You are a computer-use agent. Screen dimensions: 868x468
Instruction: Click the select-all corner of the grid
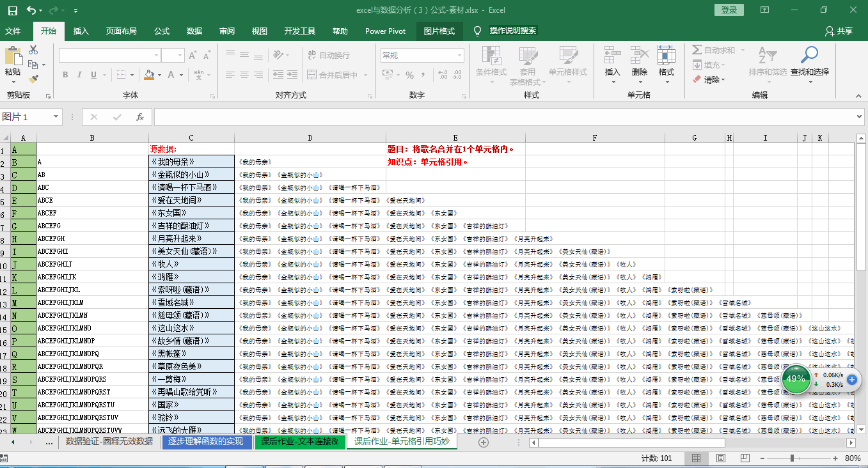5,137
